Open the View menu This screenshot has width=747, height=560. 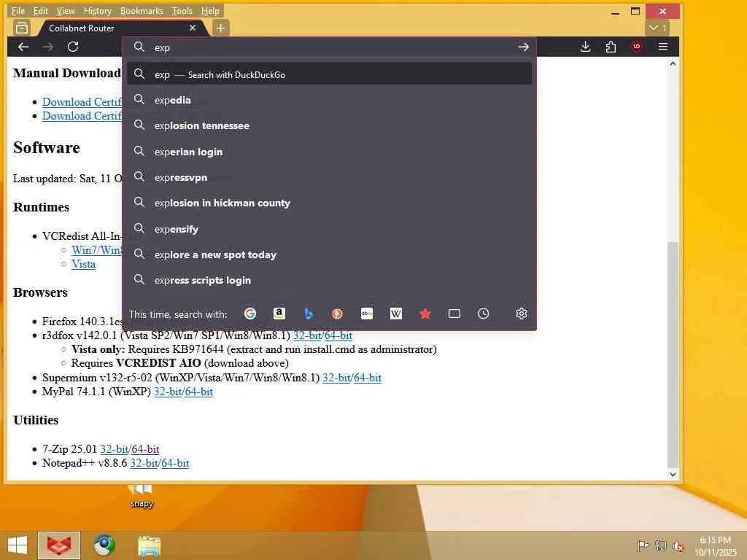click(66, 10)
